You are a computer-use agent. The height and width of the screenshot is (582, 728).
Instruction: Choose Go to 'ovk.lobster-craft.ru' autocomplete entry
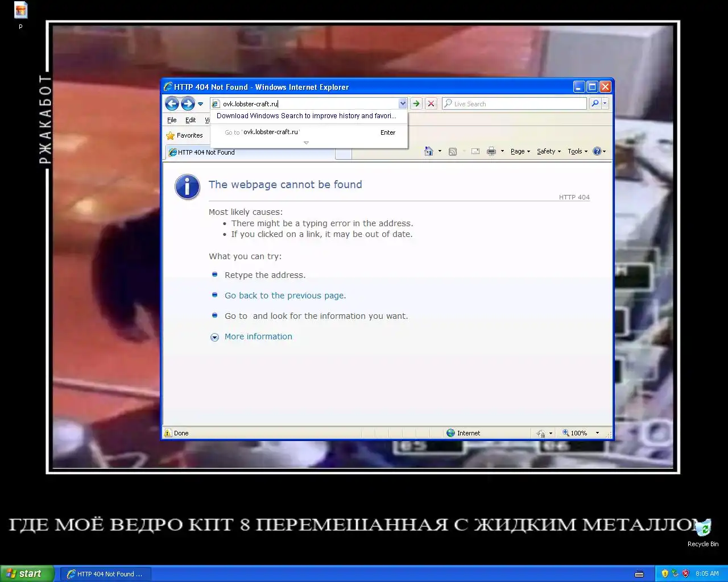coord(309,132)
